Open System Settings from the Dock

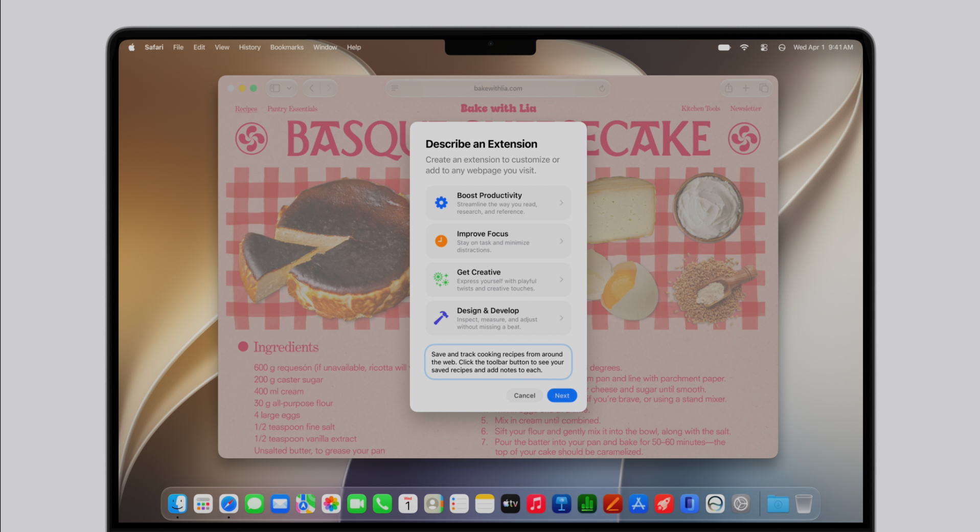[x=741, y=504]
